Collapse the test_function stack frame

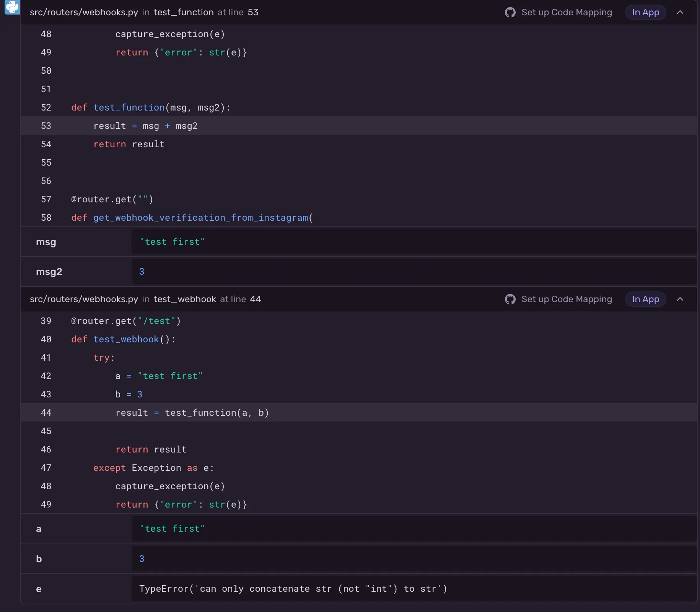(x=680, y=12)
